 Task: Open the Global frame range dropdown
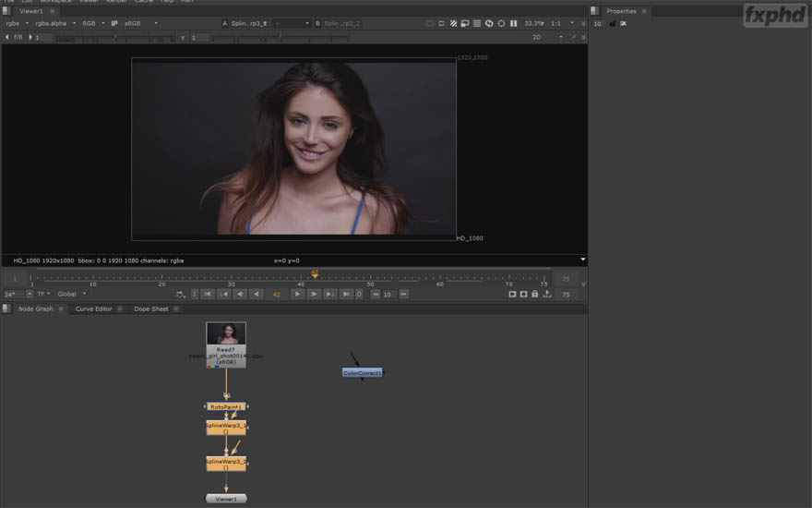71,294
